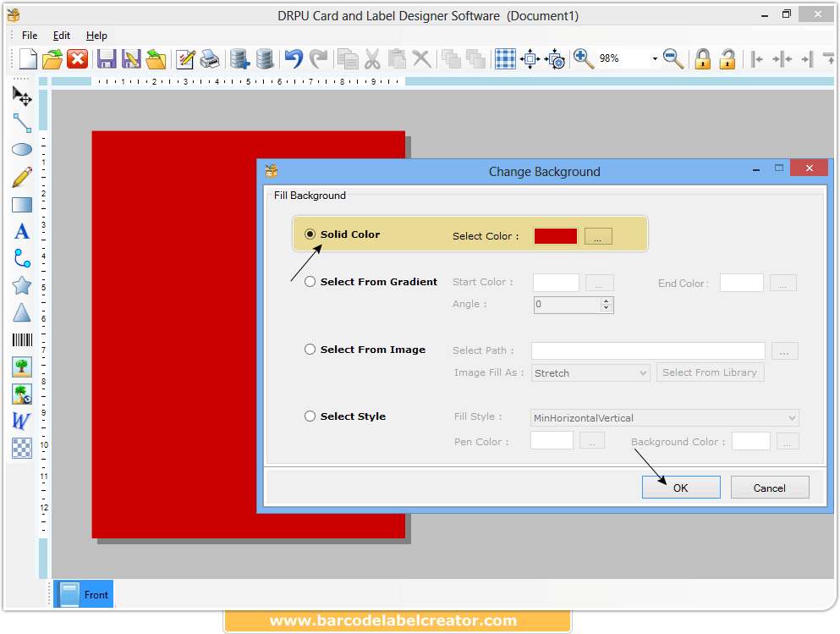Select the Pencil drawing tool

point(21,176)
